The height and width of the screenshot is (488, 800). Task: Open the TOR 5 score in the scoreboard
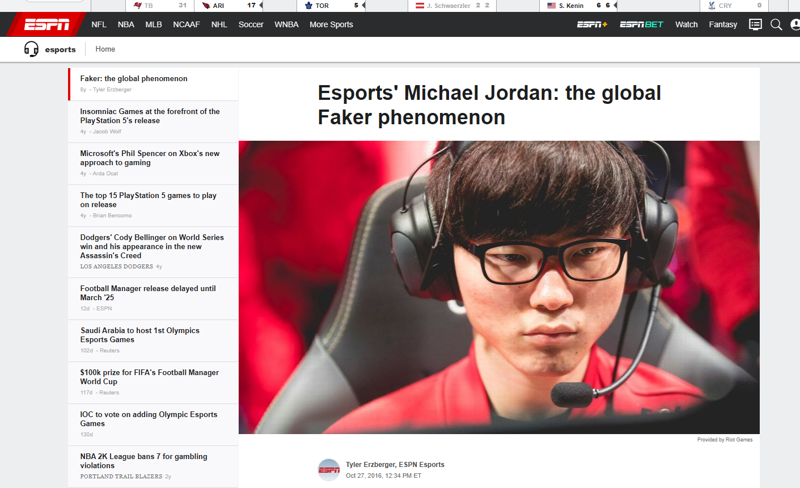tap(331, 6)
